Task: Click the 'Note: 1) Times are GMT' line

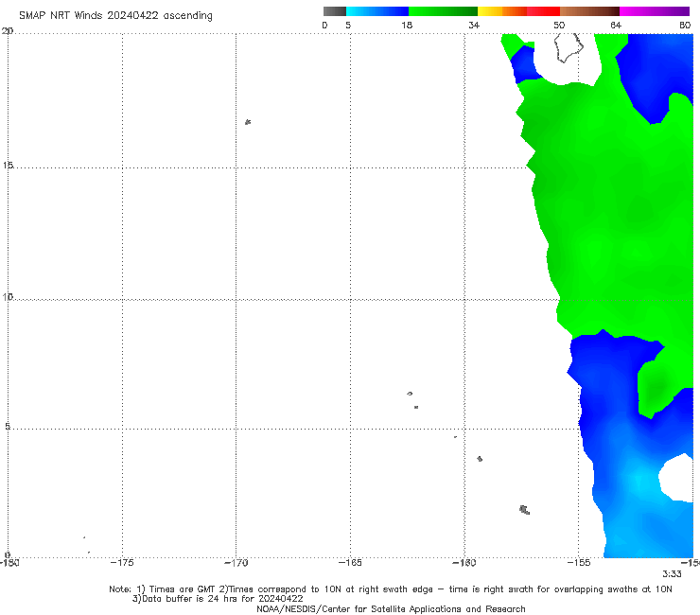Action: point(391,589)
